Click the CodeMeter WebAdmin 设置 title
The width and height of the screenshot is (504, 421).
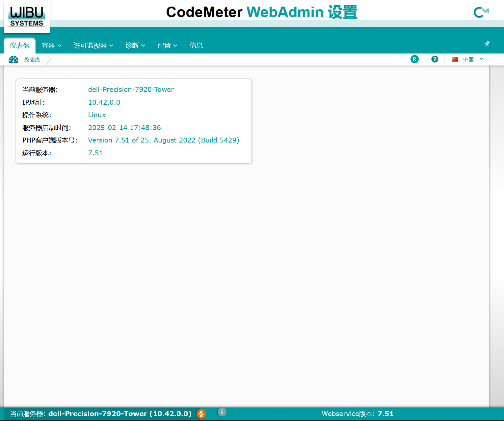(262, 12)
